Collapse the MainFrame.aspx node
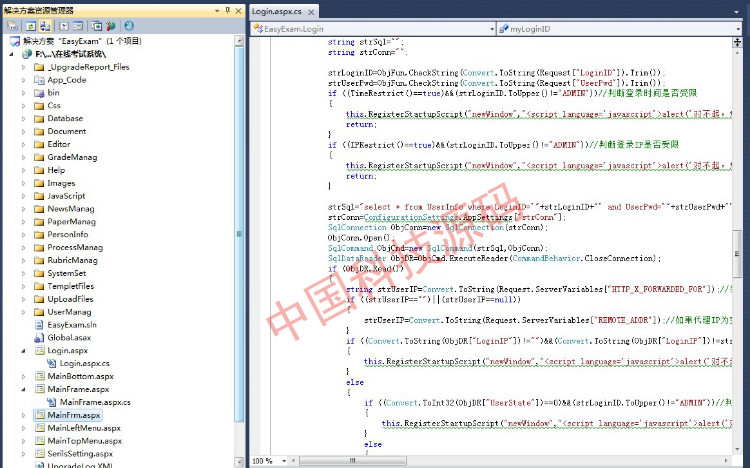750x468 pixels. 23,390
